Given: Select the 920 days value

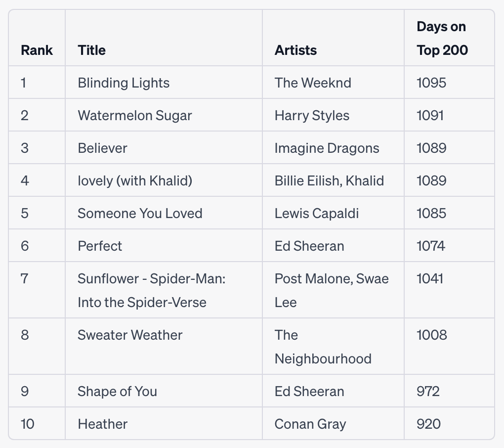Looking at the screenshot, I should tap(428, 424).
